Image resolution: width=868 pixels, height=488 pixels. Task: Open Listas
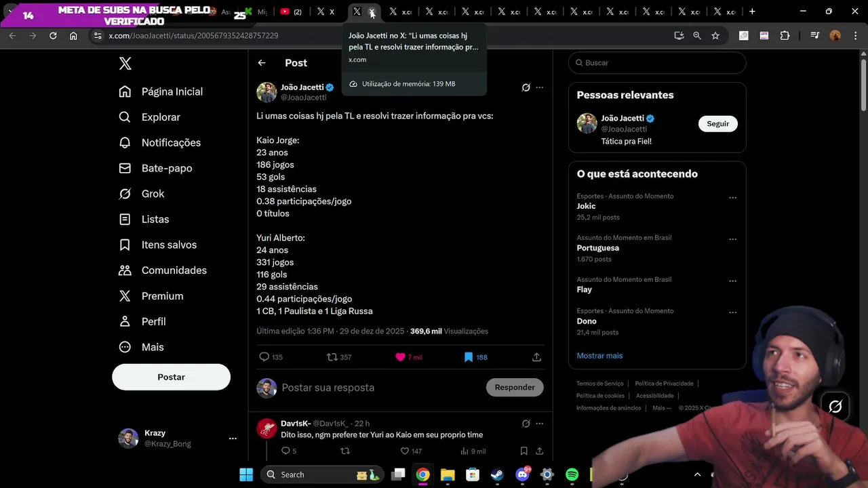pos(144,220)
